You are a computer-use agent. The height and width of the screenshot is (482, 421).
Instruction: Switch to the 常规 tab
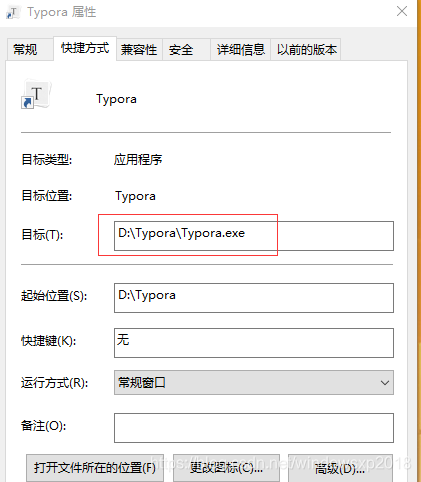[30, 50]
